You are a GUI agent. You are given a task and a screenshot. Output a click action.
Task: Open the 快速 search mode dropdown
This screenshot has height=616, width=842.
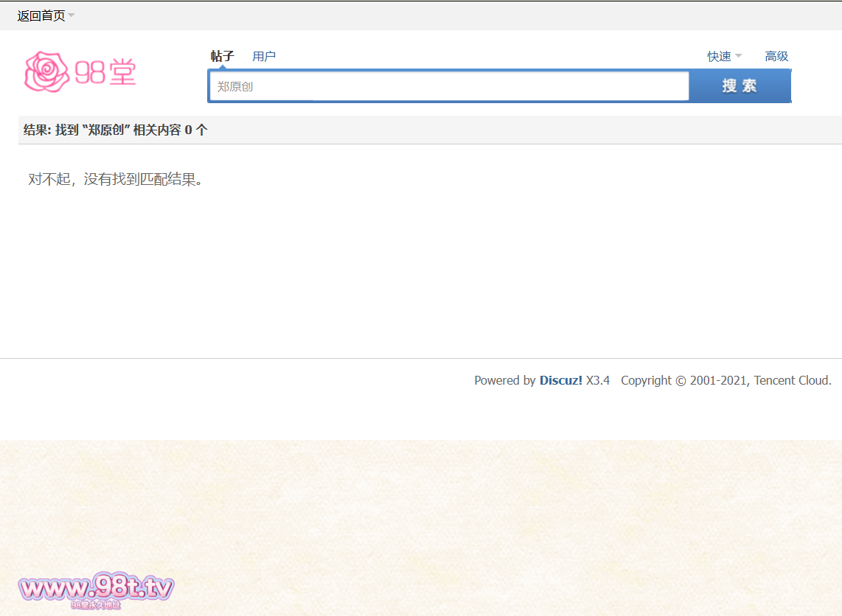coord(719,56)
